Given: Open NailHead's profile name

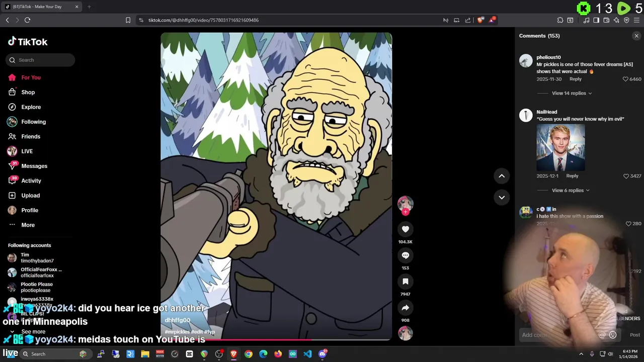Looking at the screenshot, I should tap(546, 112).
